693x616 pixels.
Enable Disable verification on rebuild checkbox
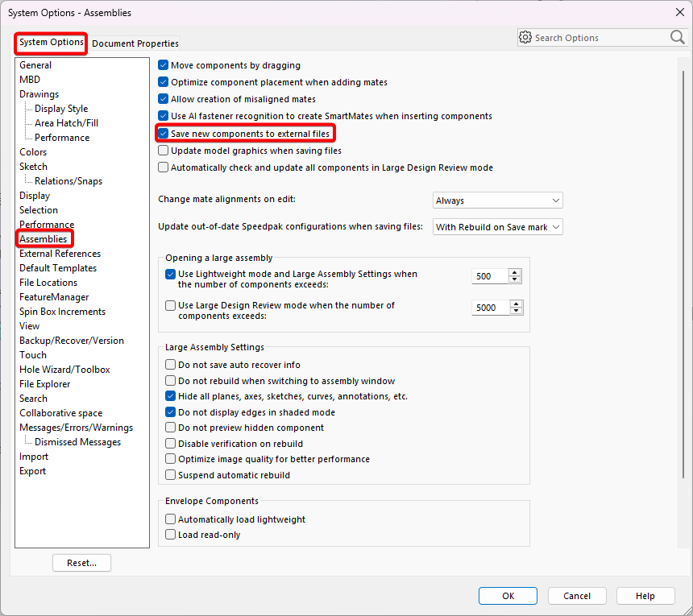(x=170, y=444)
